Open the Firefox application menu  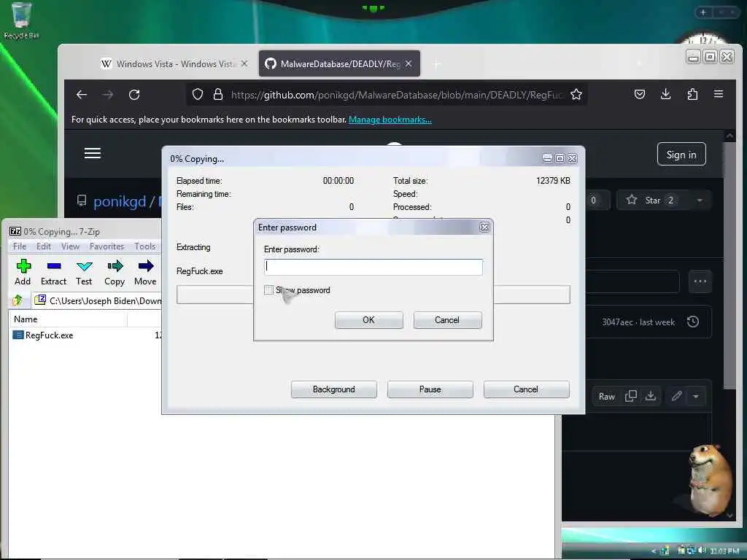[719, 94]
